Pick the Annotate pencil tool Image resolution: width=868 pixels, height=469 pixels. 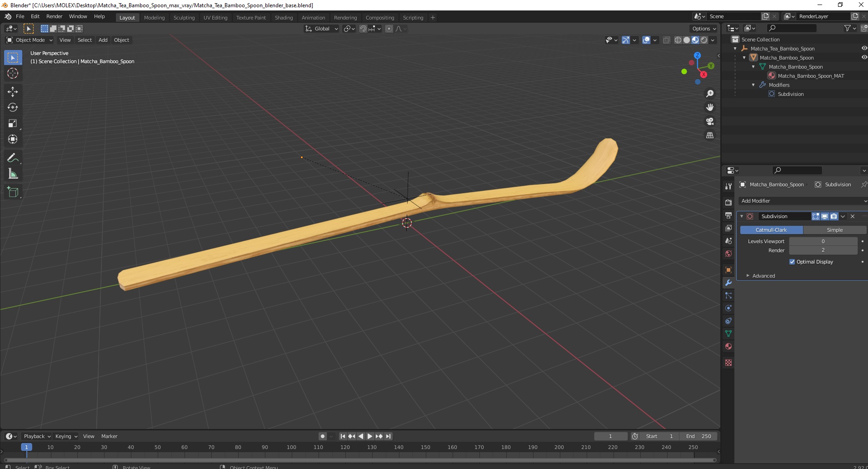(13, 158)
